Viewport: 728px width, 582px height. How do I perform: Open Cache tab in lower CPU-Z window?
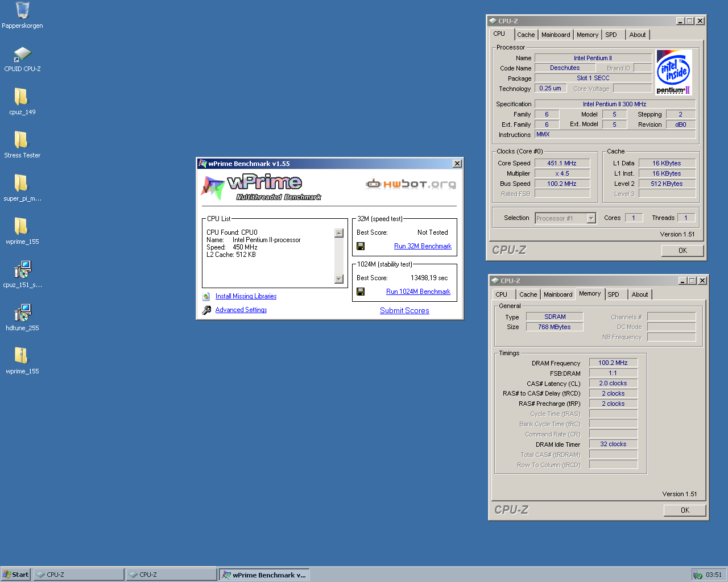tap(528, 294)
